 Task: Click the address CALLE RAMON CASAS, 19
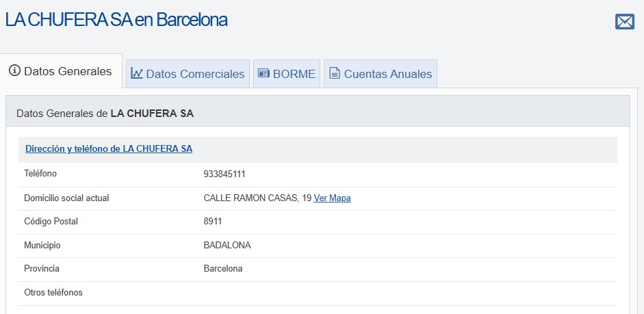[x=257, y=198]
